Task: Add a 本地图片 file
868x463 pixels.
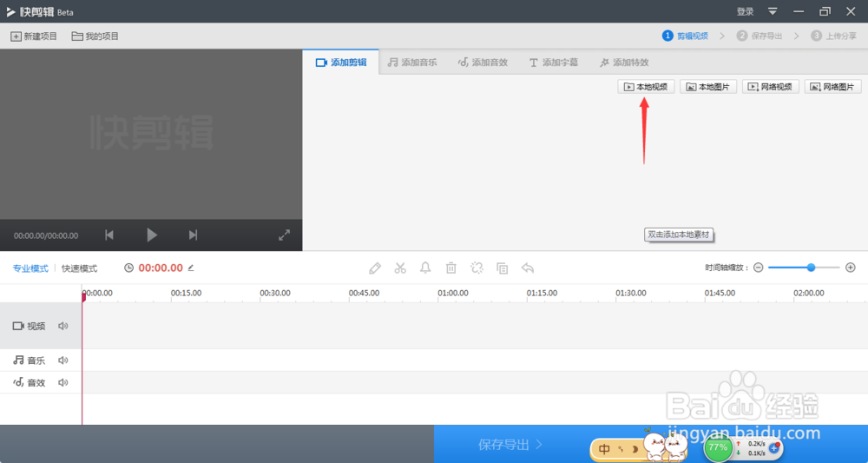Action: coord(708,87)
